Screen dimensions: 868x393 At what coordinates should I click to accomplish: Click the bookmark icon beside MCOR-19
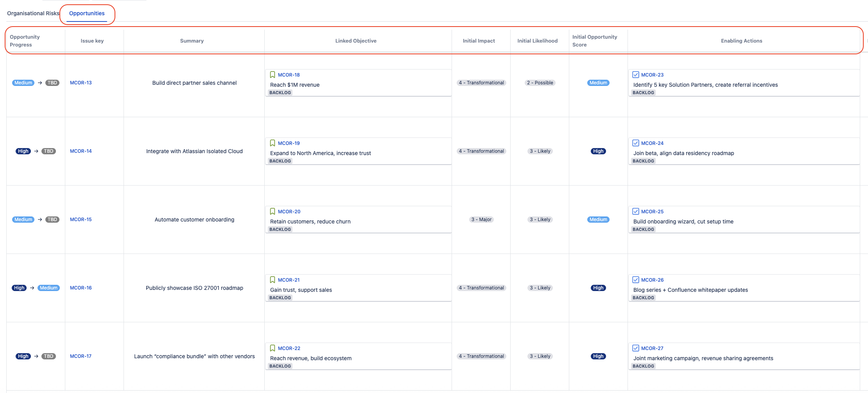pos(273,143)
